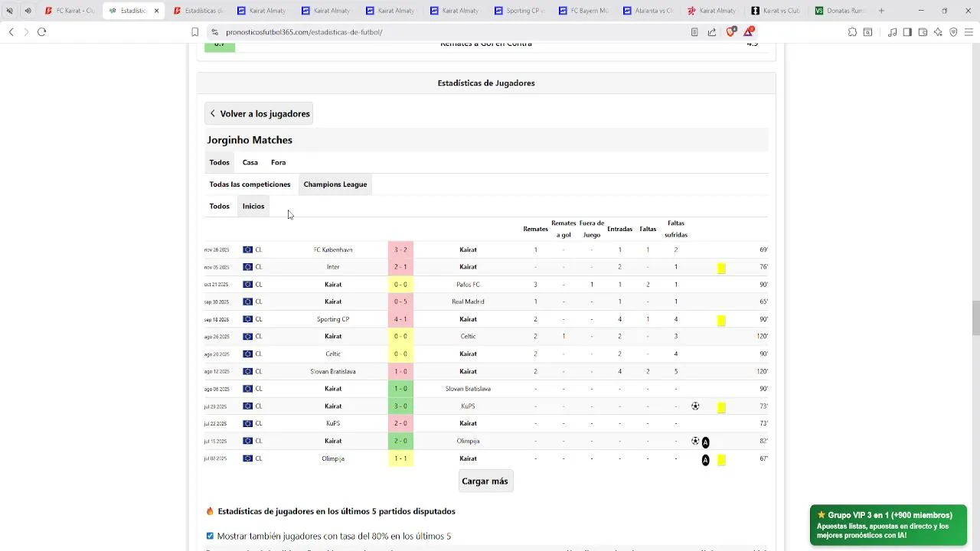Reload the page

[41, 31]
